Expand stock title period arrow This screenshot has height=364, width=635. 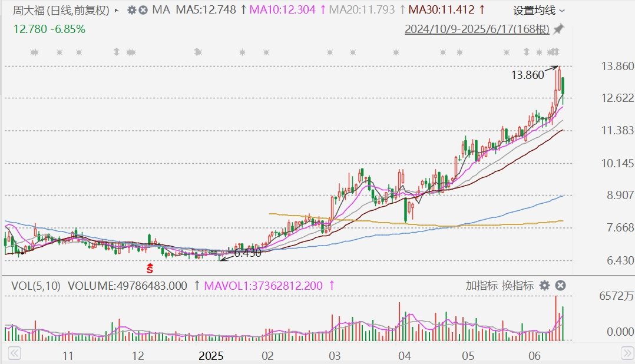coord(117,10)
